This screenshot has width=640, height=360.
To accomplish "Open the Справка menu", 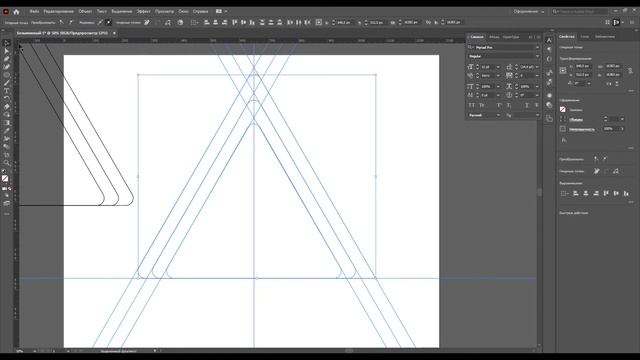I will click(x=200, y=11).
